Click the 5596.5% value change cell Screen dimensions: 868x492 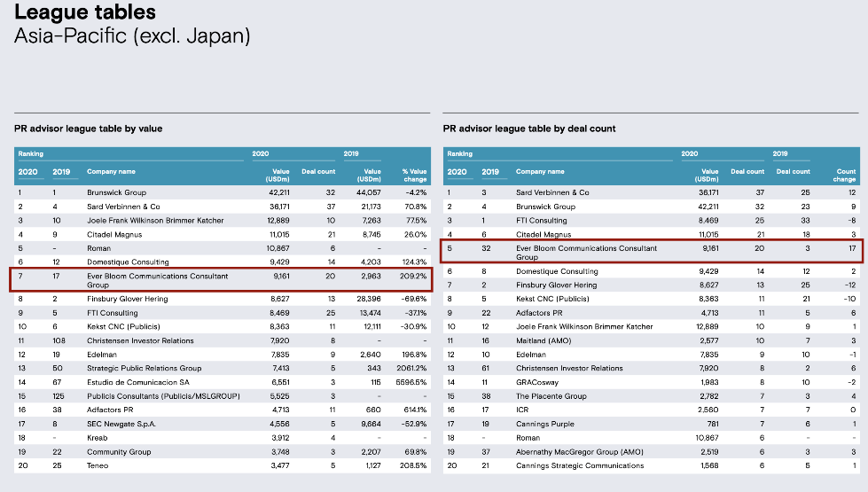tap(411, 382)
